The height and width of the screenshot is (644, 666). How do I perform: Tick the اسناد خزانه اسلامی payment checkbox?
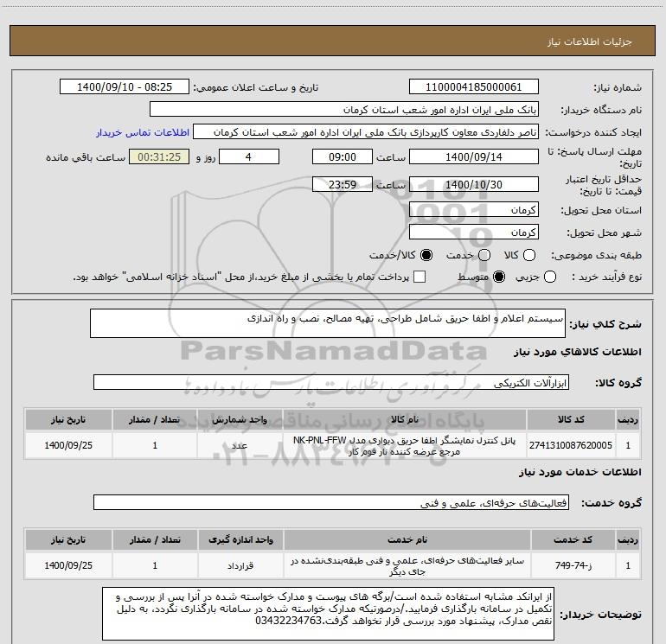point(419,277)
